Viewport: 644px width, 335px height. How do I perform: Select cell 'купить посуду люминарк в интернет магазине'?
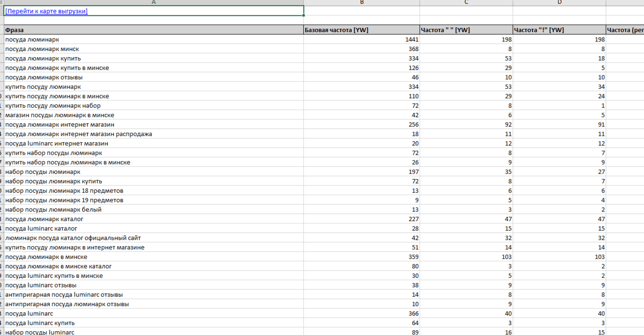(x=154, y=248)
